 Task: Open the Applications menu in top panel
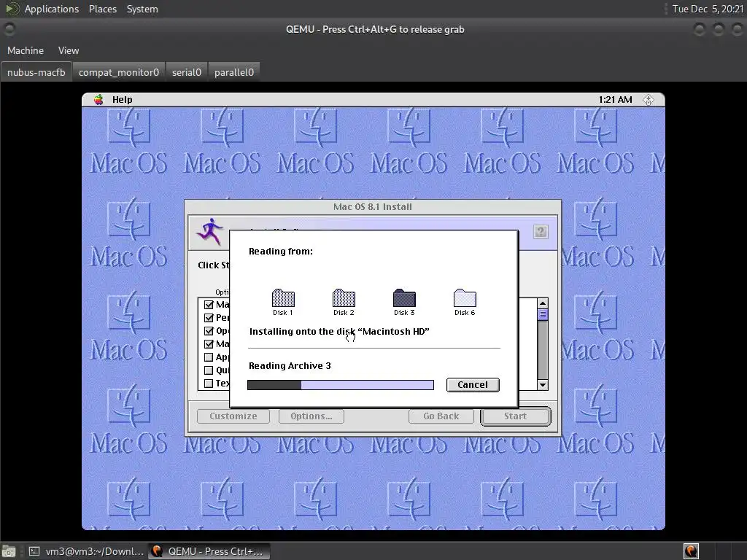click(52, 9)
